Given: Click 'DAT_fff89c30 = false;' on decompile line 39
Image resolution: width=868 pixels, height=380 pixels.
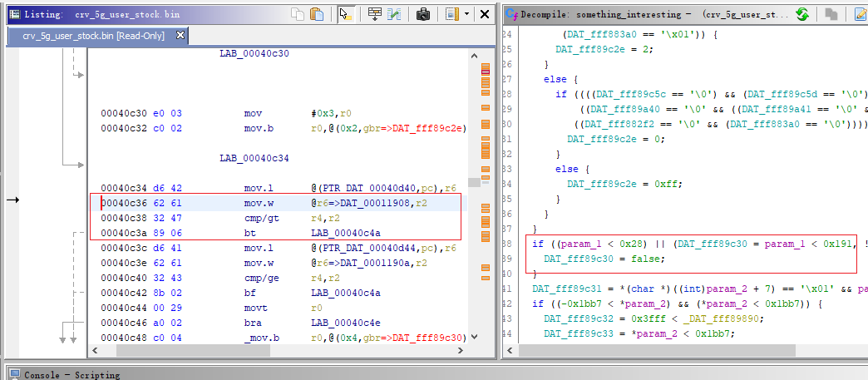Looking at the screenshot, I should pyautogui.click(x=604, y=259).
